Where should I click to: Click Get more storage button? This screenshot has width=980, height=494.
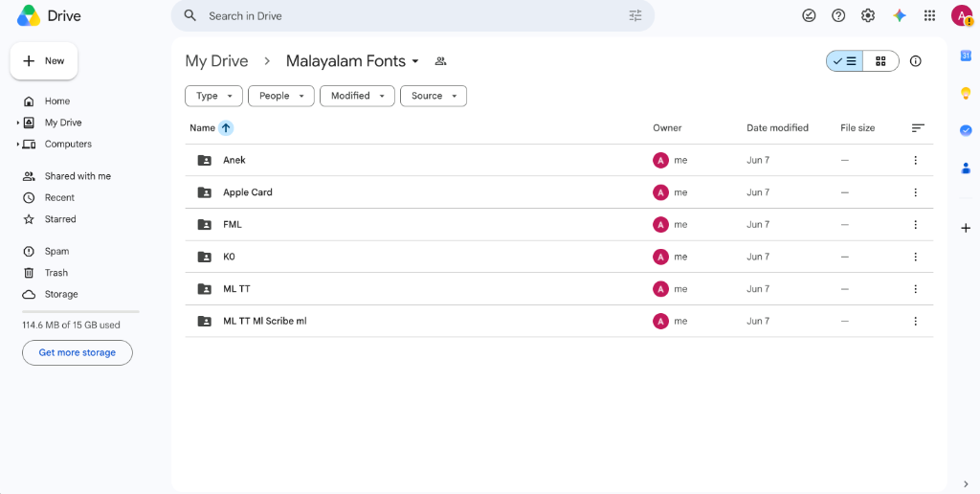tap(78, 352)
